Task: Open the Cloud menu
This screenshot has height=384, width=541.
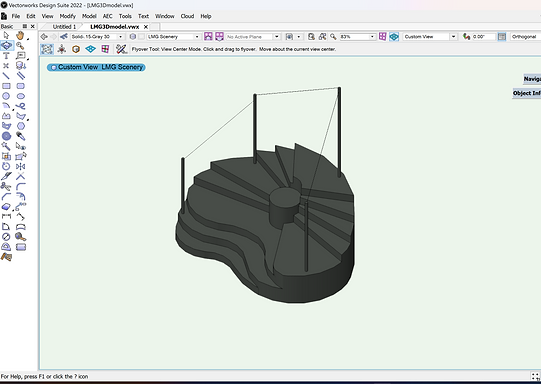Action: (187, 16)
